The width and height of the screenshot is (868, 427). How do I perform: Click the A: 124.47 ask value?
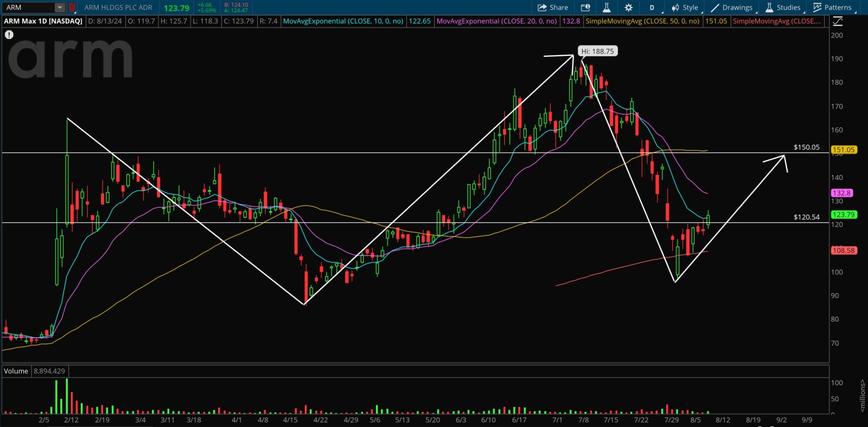coord(236,10)
